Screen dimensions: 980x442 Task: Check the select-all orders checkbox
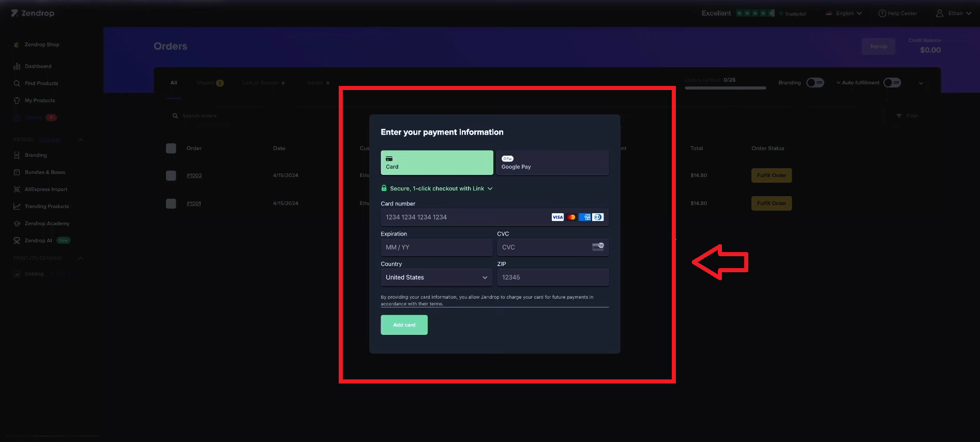[171, 149]
